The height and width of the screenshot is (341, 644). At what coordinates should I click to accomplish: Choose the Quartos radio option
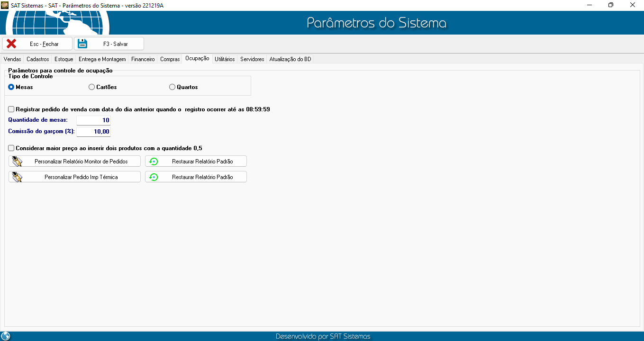pyautogui.click(x=172, y=87)
